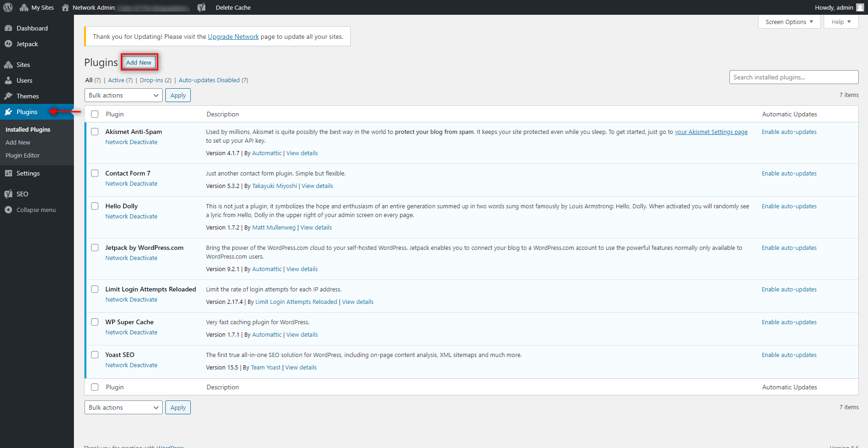Check the Akismet Anti-Spam checkbox

(x=95, y=132)
